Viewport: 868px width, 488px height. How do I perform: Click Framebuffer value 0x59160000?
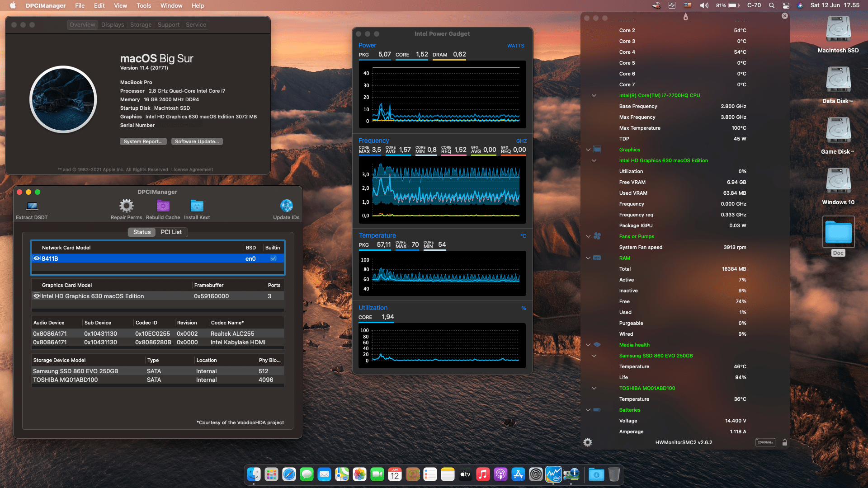[x=211, y=296]
